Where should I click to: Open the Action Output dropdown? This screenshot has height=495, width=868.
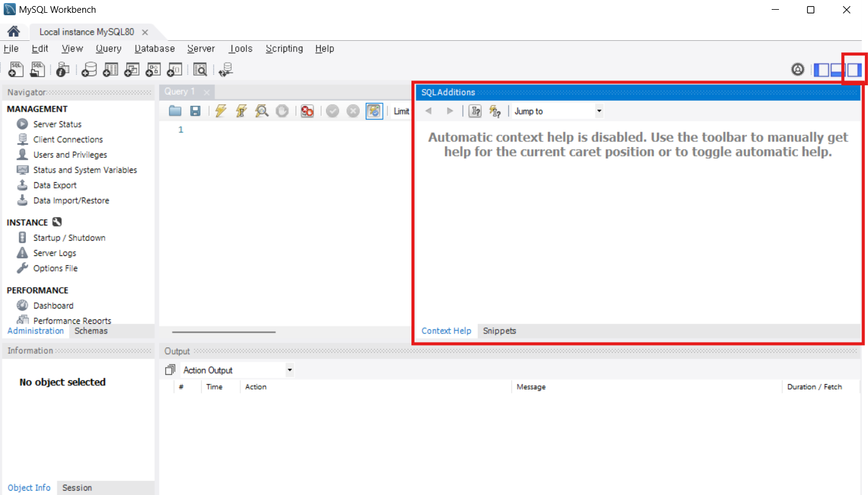coord(237,370)
